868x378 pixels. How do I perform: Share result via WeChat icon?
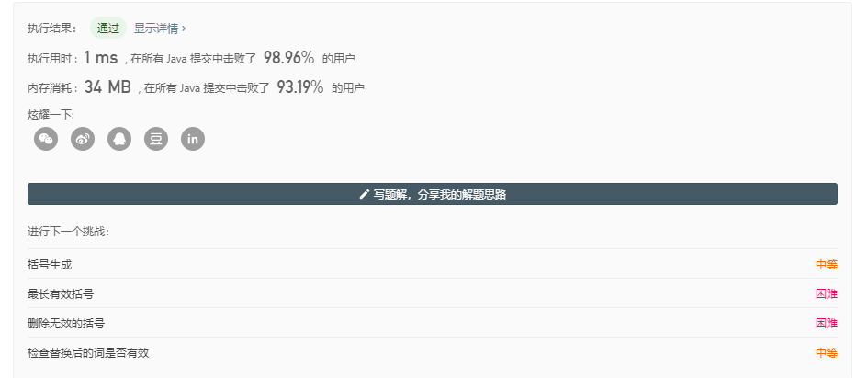click(x=46, y=139)
